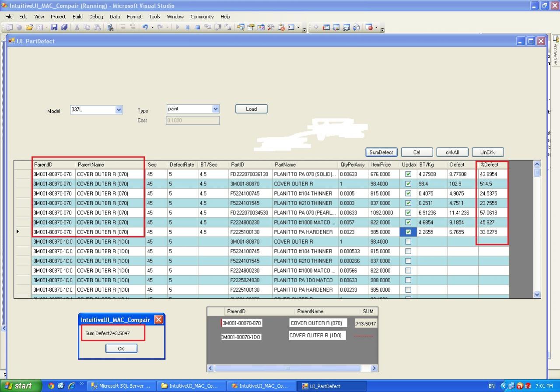Click the chkAll button
560x392 pixels.
[452, 152]
